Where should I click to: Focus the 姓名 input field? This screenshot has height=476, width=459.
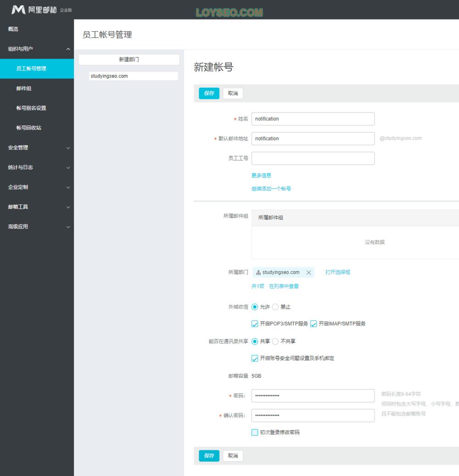(x=313, y=119)
